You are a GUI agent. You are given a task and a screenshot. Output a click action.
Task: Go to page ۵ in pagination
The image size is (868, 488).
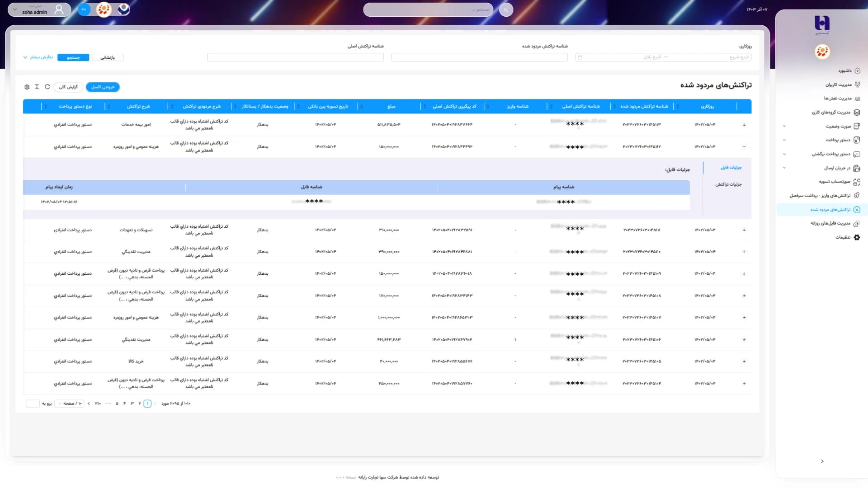[x=117, y=404]
